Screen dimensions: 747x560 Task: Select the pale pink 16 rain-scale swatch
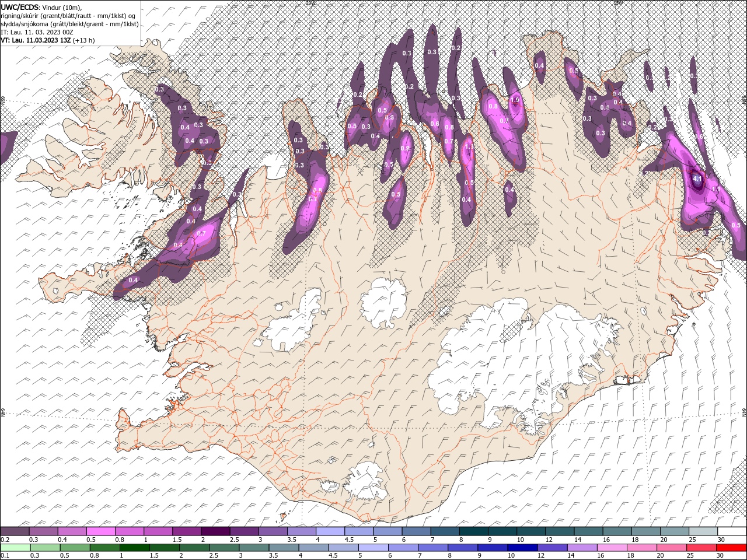[x=611, y=548]
